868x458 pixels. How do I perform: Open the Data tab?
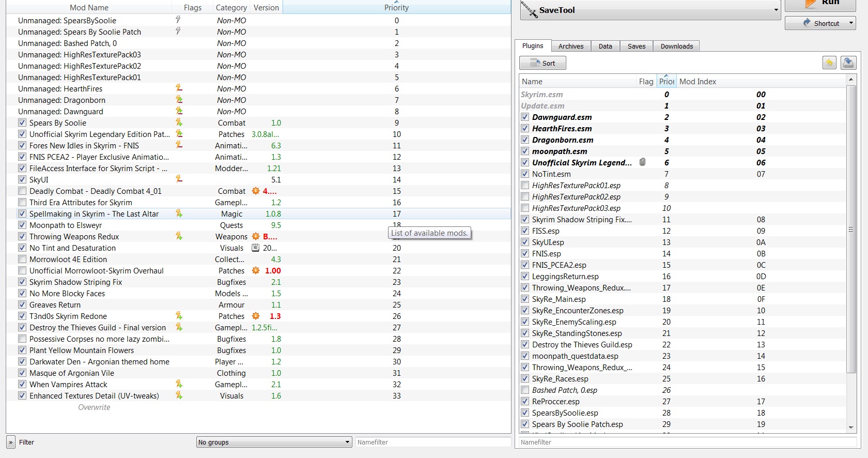[606, 46]
